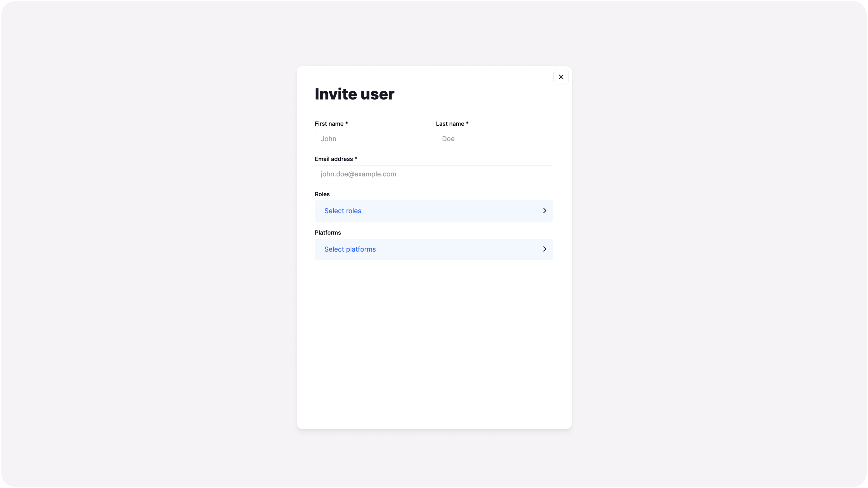Click inside the Last name input
The height and width of the screenshot is (488, 868).
click(494, 139)
